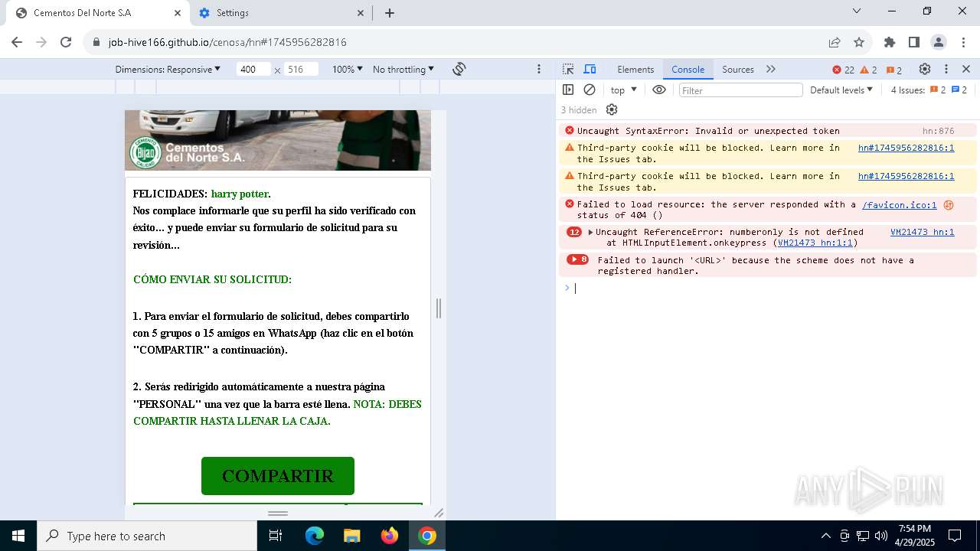Open the No throttling dropdown

click(403, 69)
